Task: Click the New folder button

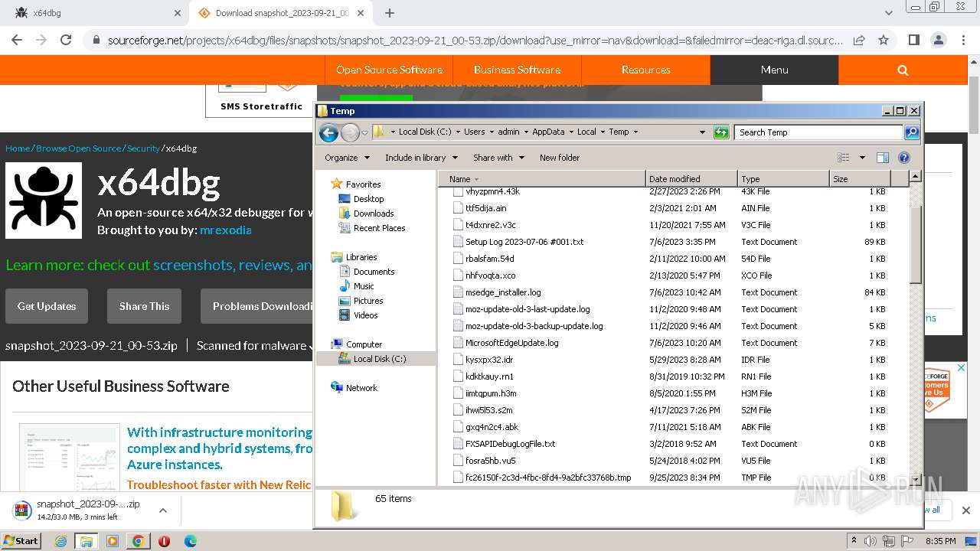Action: click(x=560, y=158)
